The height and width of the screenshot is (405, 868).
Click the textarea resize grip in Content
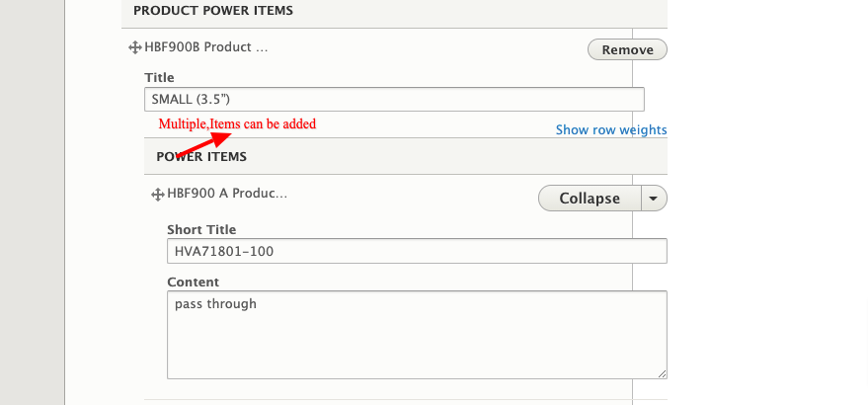tap(662, 374)
